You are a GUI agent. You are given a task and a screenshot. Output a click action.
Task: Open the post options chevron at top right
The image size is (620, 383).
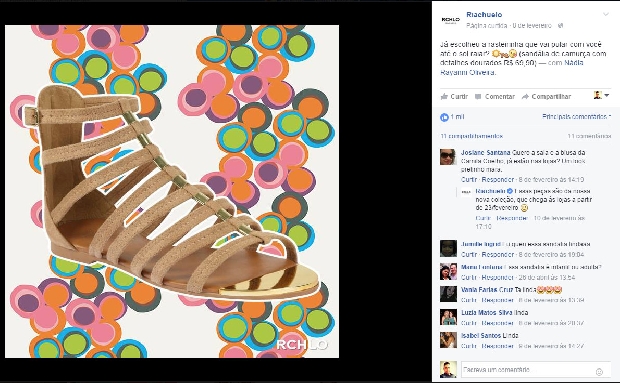click(x=606, y=15)
